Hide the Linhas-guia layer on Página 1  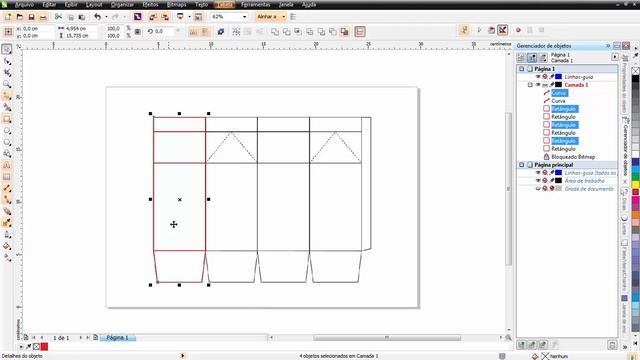[x=538, y=77]
